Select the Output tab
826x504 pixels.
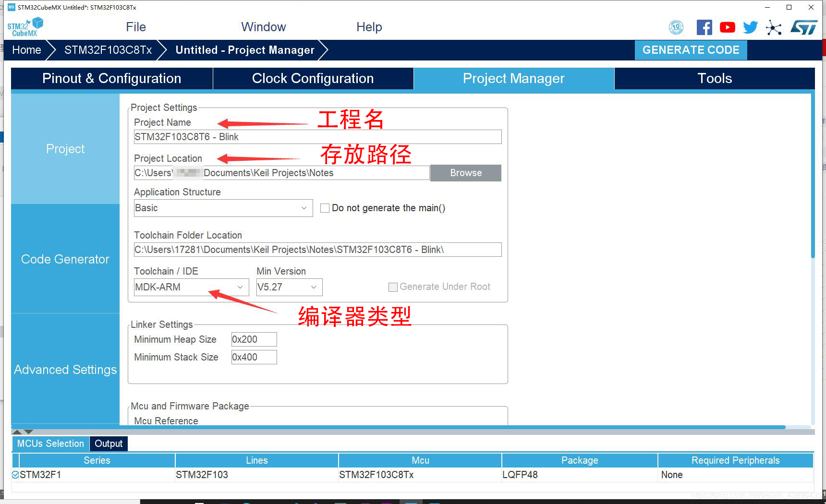(x=109, y=444)
